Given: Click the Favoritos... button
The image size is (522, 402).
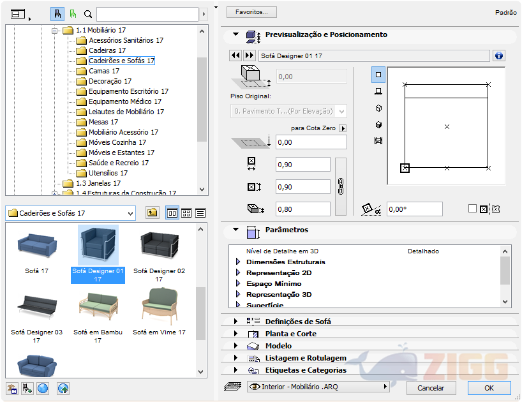Looking at the screenshot, I should coord(251,12).
